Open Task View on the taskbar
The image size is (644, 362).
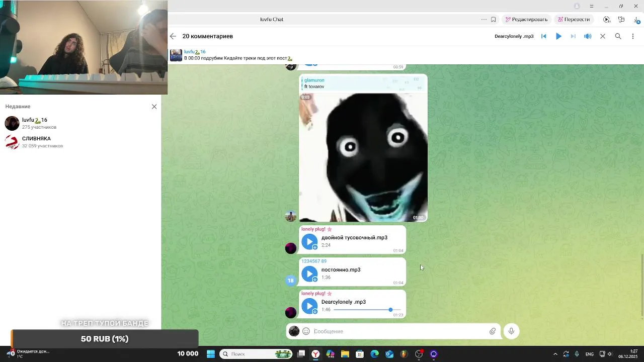(301, 354)
